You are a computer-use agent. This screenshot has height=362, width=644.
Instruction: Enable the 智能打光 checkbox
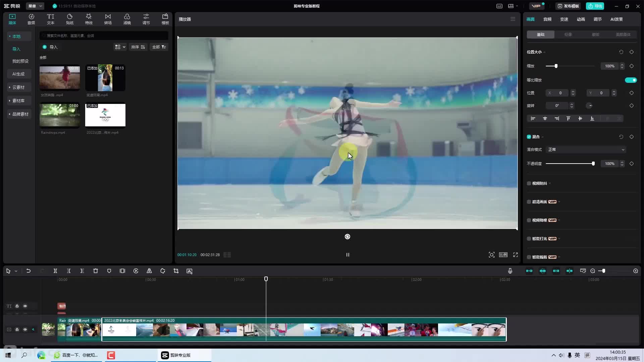pyautogui.click(x=529, y=239)
